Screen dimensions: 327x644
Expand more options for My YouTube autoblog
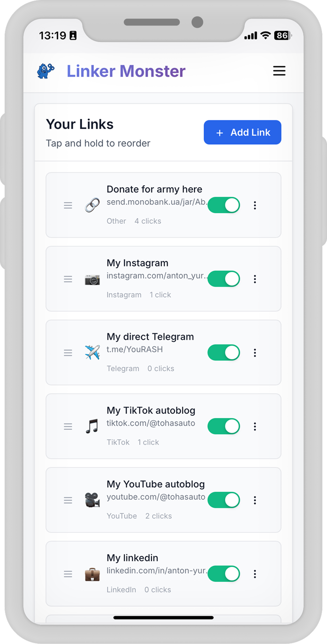(x=255, y=500)
